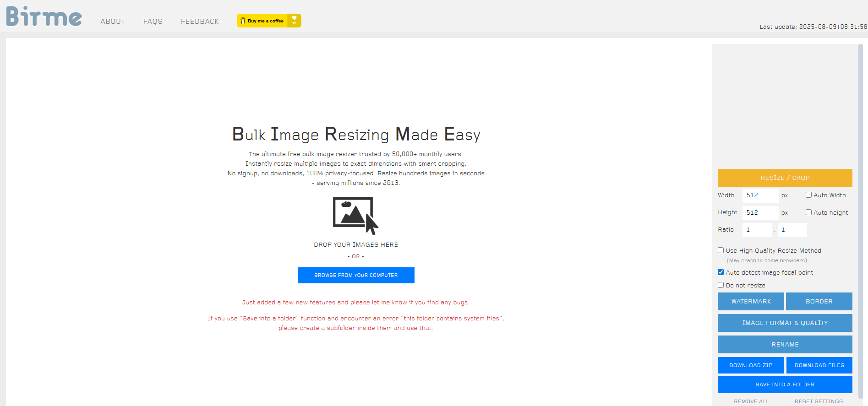Image resolution: width=868 pixels, height=406 pixels.
Task: Click Buy me a coffee button
Action: [269, 21]
